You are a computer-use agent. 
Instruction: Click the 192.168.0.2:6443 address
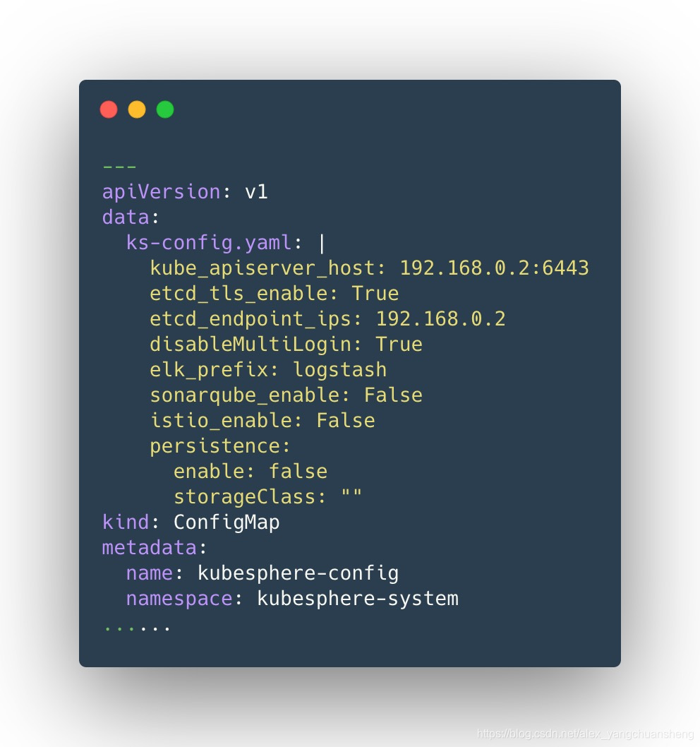coord(494,268)
